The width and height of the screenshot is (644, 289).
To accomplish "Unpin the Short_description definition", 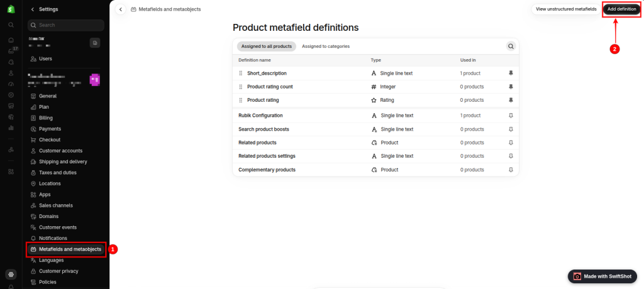I will pos(511,73).
